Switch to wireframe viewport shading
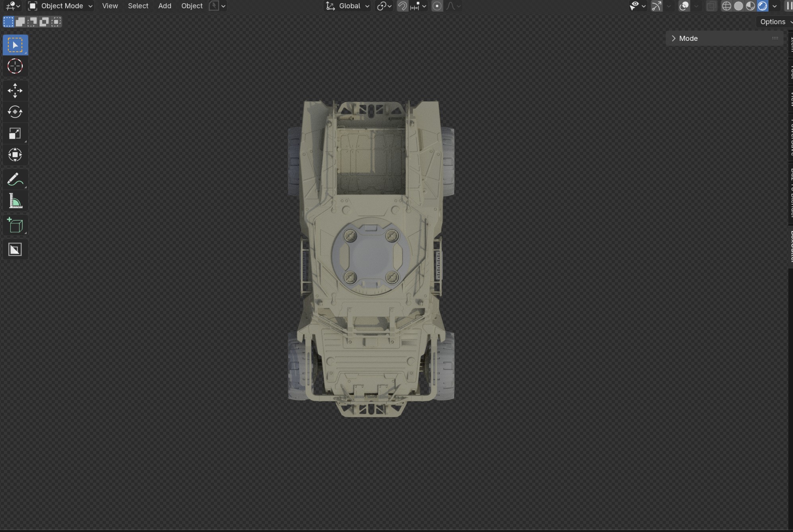Image resolution: width=793 pixels, height=532 pixels. (727, 6)
